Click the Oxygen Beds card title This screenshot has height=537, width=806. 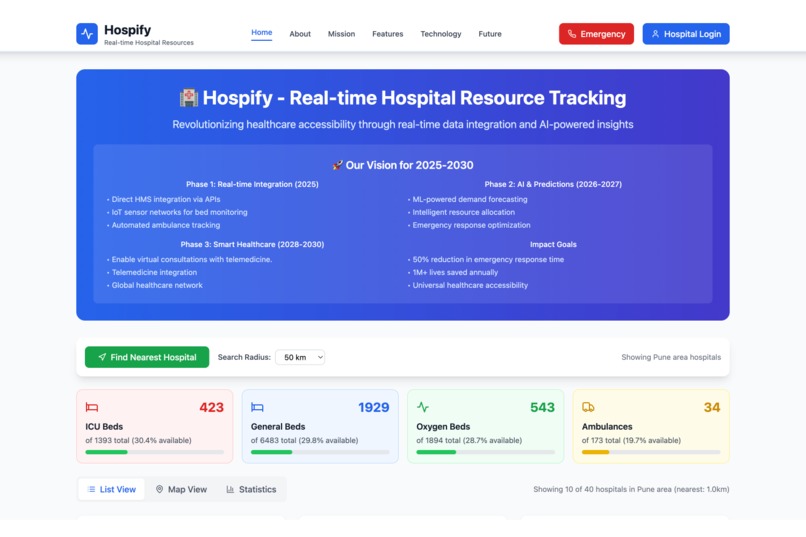coord(443,427)
